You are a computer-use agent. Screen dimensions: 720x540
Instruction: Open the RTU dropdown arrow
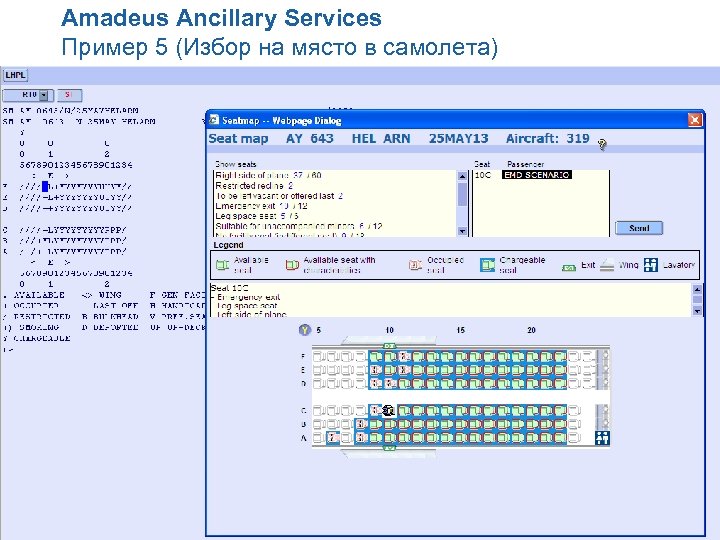(44, 95)
